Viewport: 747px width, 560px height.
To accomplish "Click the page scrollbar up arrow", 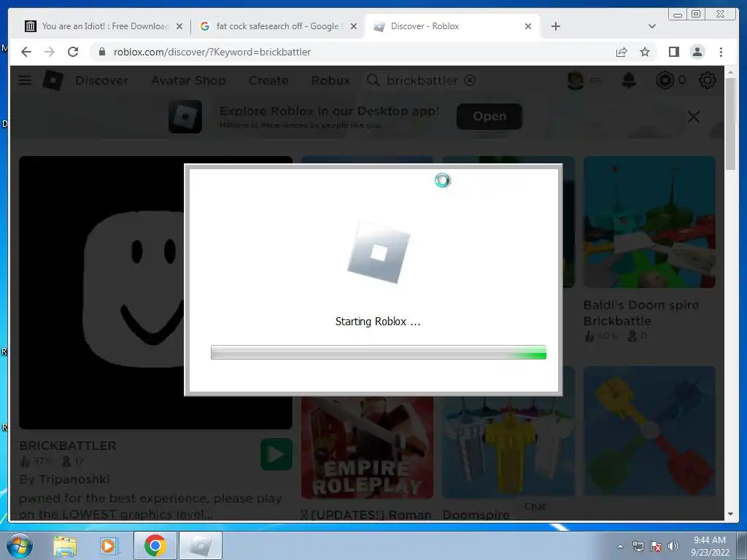I will click(x=730, y=72).
